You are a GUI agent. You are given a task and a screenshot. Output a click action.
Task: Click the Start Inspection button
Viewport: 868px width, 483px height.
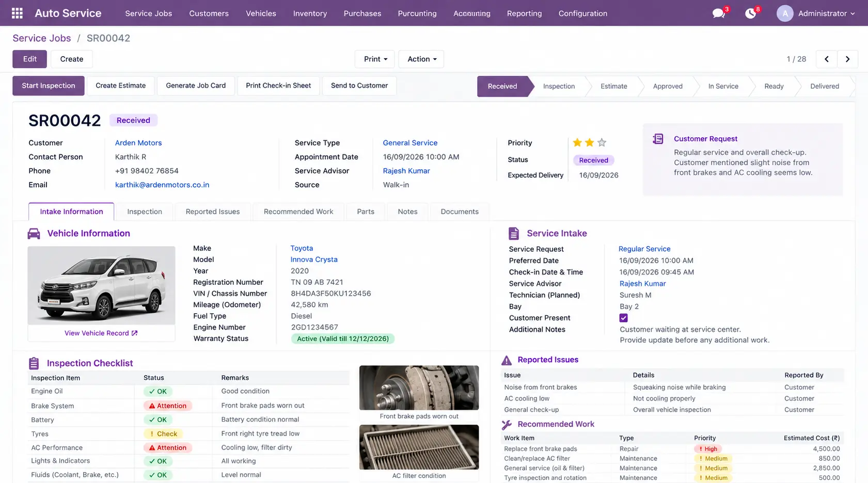[x=49, y=86]
